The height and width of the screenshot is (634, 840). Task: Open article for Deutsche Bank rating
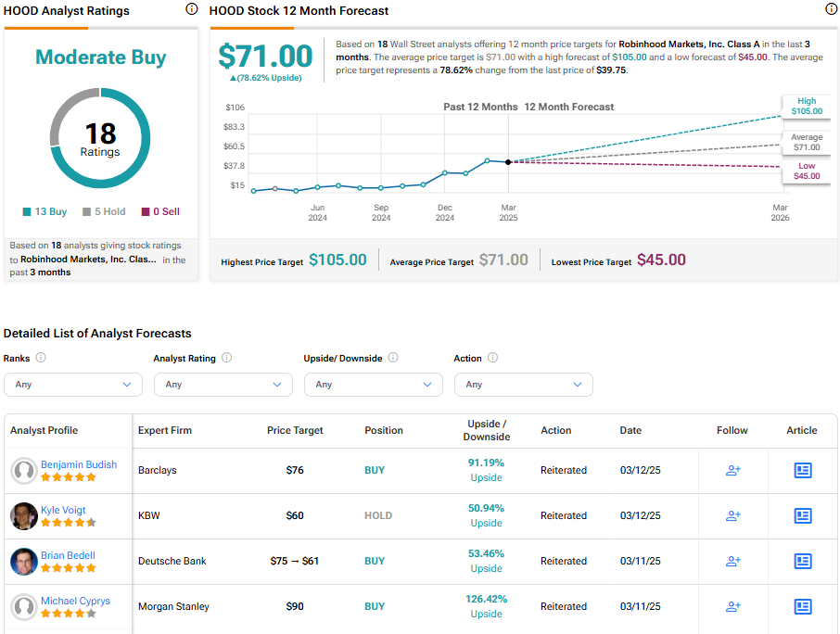(x=803, y=562)
